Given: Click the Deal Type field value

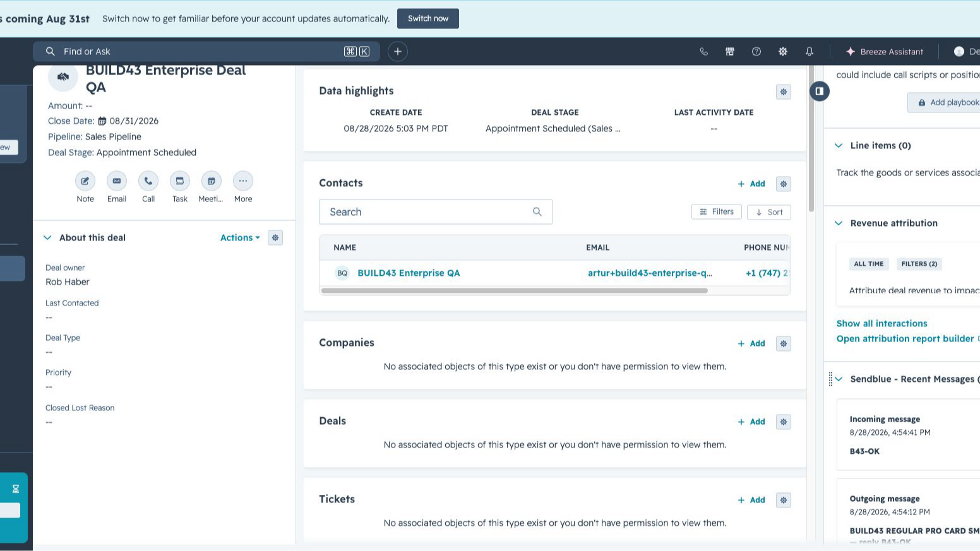Looking at the screenshot, I should click(x=49, y=353).
